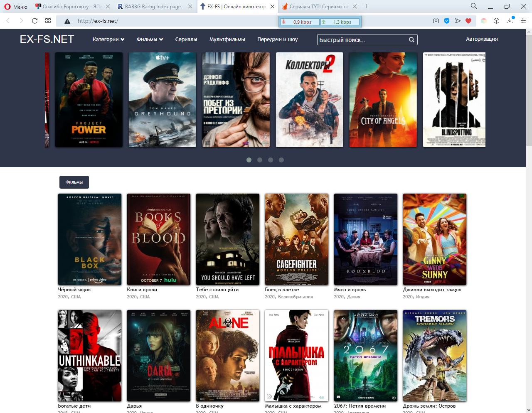Open the tab search magnifier icon
The width and height of the screenshot is (532, 413).
click(474, 6)
